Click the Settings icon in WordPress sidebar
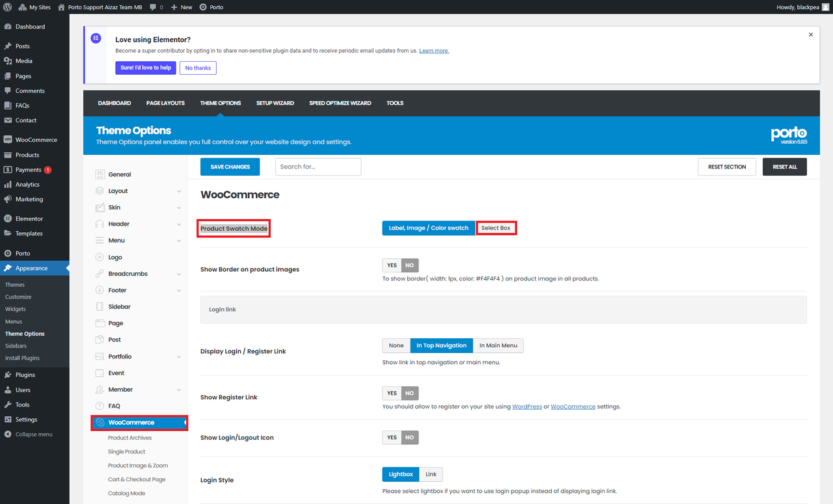Image resolution: width=833 pixels, height=504 pixels. point(8,419)
